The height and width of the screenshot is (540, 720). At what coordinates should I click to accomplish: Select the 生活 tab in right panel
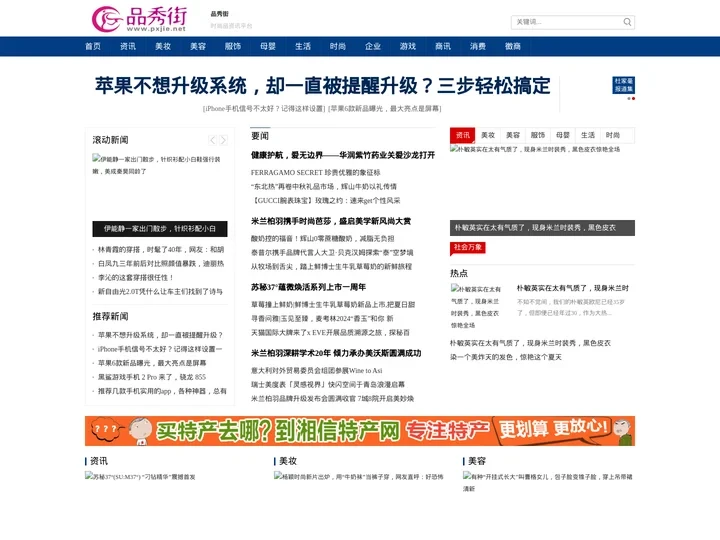(588, 135)
